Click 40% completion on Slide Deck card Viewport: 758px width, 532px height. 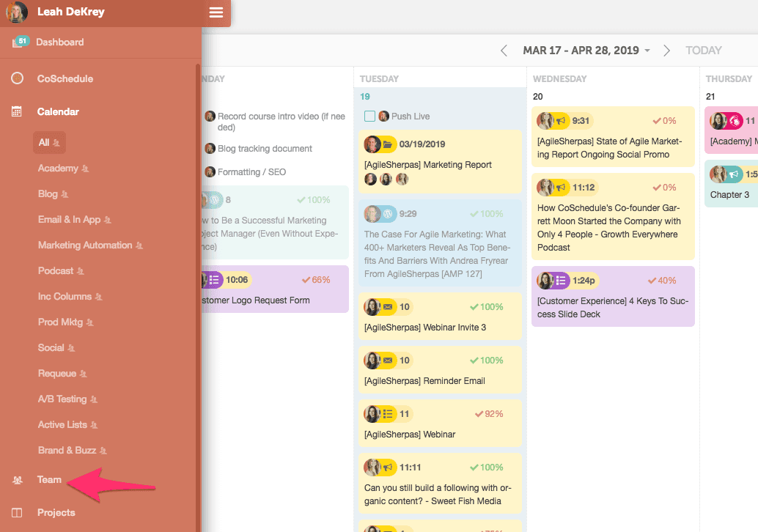(662, 280)
